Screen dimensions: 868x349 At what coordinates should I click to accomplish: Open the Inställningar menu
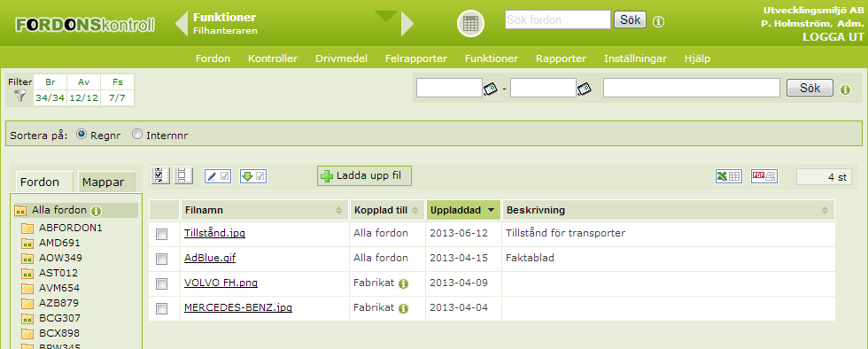click(x=635, y=58)
